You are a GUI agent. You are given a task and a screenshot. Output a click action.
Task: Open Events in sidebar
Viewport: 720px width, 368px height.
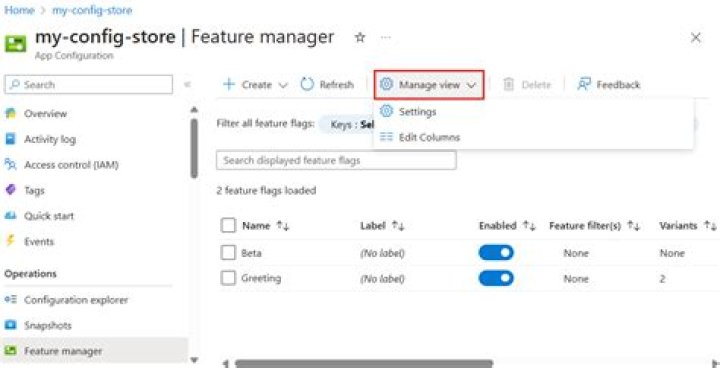click(x=39, y=241)
